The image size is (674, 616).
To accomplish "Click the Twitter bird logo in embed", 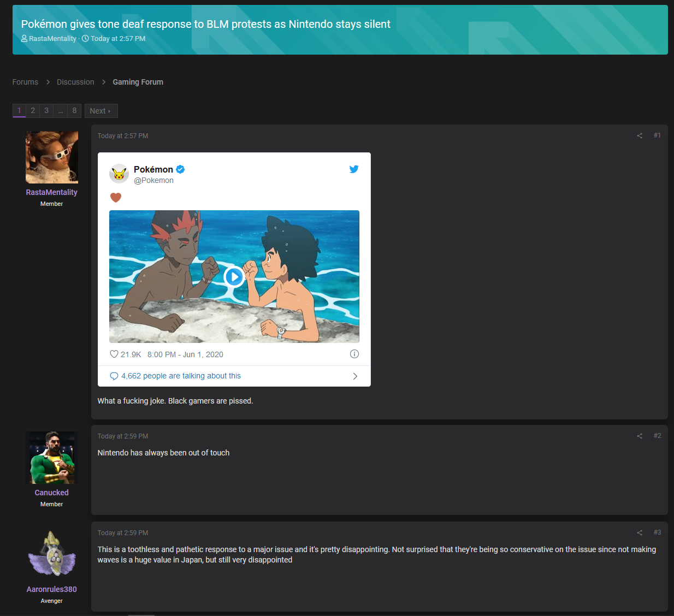I will click(354, 169).
